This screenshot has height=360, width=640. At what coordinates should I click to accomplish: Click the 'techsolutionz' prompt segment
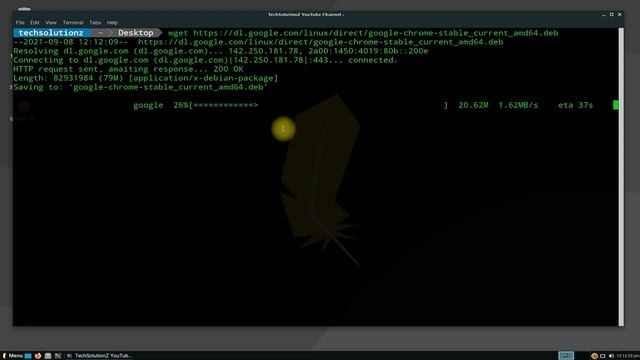pyautogui.click(x=51, y=33)
